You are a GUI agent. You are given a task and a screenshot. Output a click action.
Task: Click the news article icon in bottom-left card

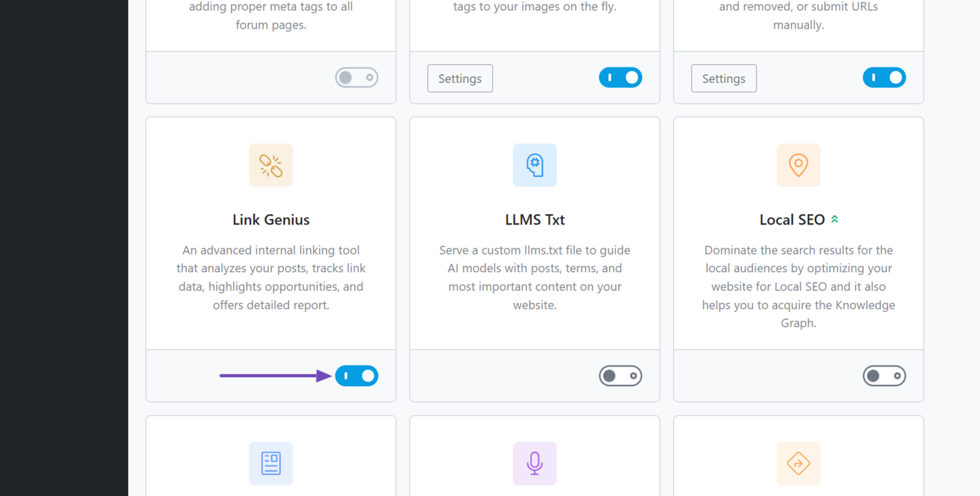coord(271,463)
